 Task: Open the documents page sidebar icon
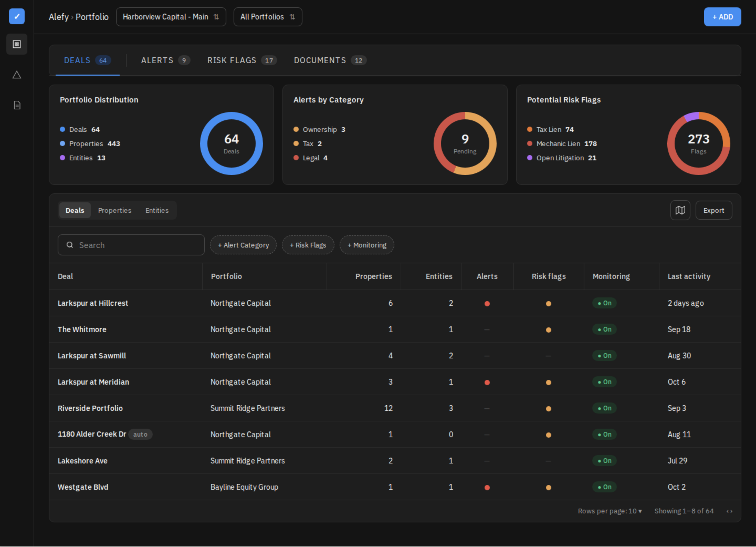pos(17,105)
